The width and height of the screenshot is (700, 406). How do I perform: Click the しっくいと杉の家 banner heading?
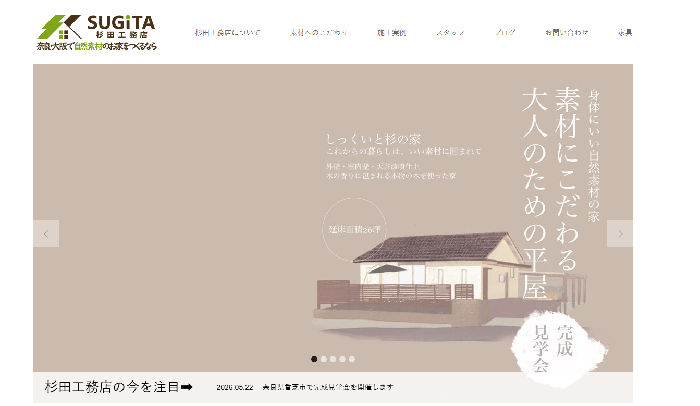tap(373, 139)
